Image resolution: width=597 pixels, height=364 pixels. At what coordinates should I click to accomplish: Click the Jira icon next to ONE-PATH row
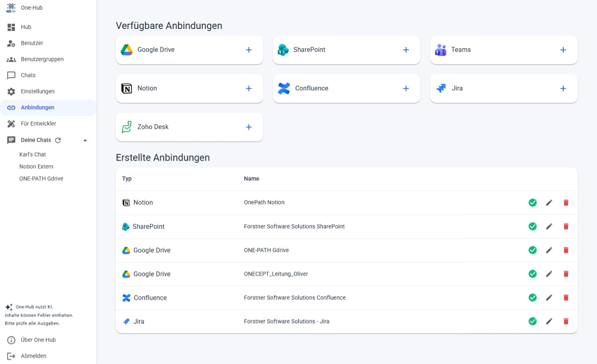[x=440, y=88]
